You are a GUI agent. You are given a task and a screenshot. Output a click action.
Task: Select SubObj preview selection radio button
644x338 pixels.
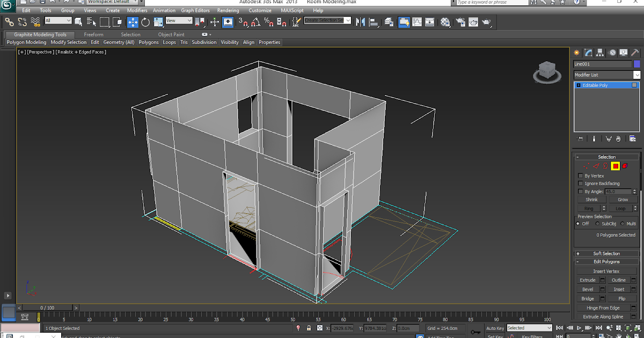598,224
